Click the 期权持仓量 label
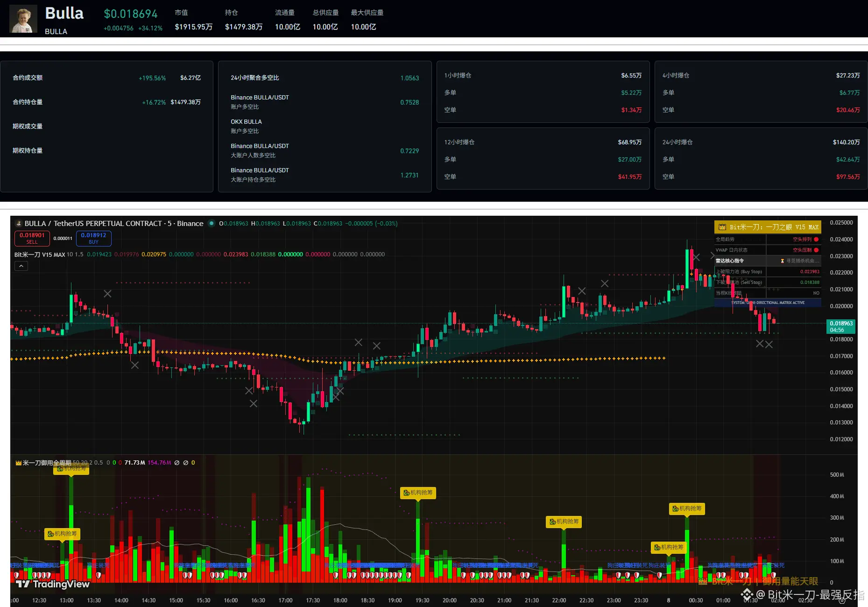Screen dimensions: 868x607 point(28,150)
